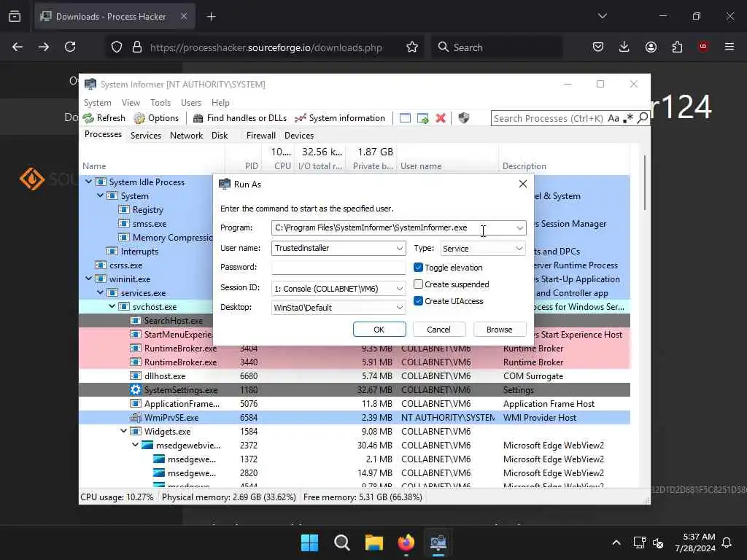Switch to the Devices tab
This screenshot has height=560, width=747.
click(299, 135)
